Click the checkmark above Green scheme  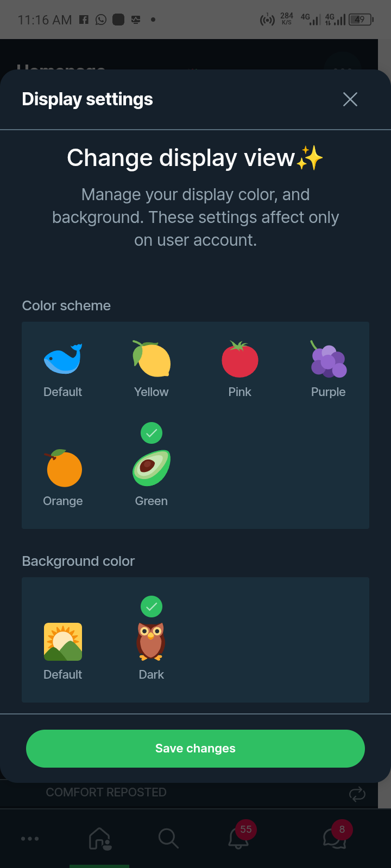[152, 433]
